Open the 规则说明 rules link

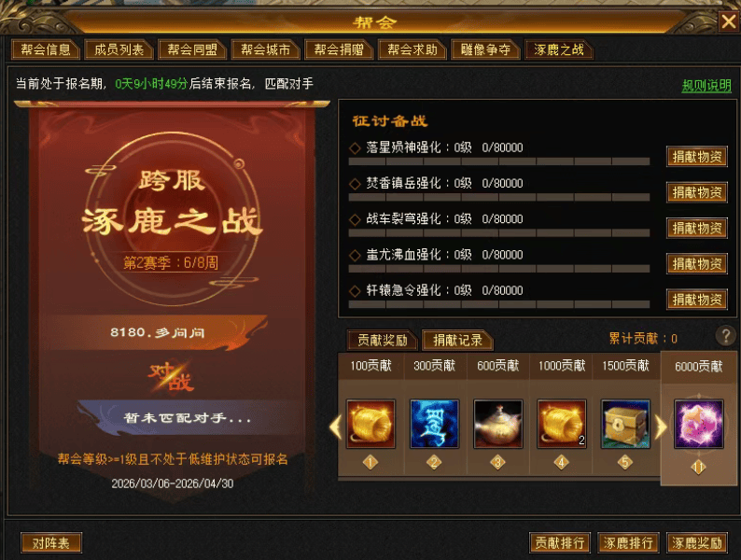click(706, 86)
